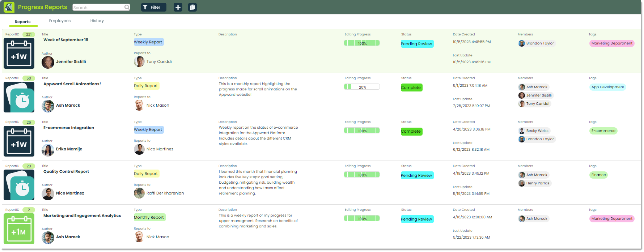Click Henry Parras member chip
This screenshot has height=252, width=644.
pos(534,183)
